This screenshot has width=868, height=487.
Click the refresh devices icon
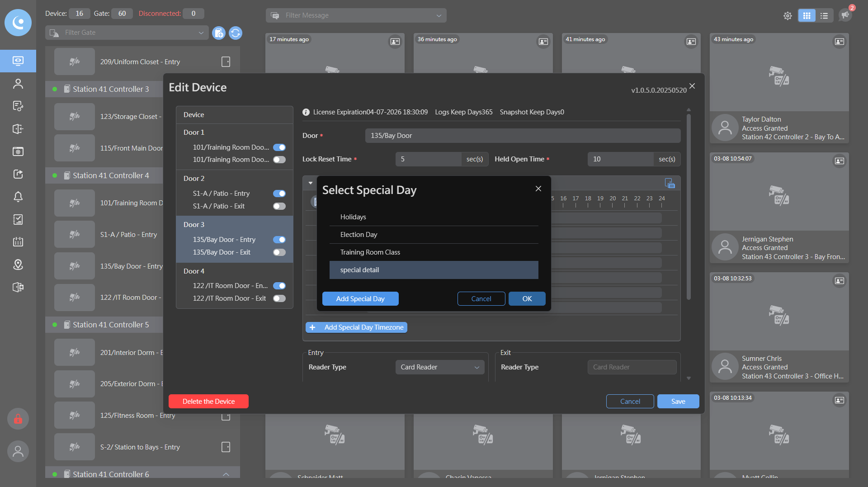[x=236, y=33]
